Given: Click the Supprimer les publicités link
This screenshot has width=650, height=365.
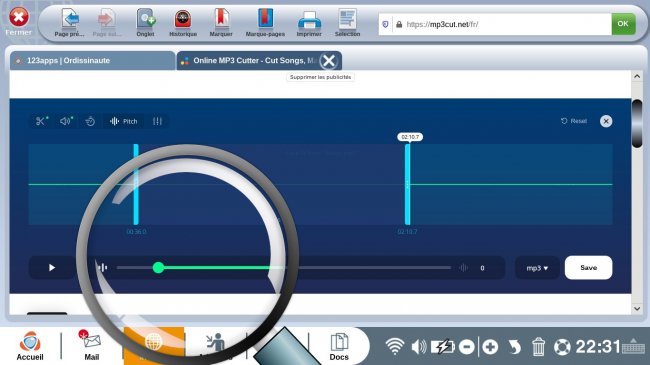Looking at the screenshot, I should [320, 77].
